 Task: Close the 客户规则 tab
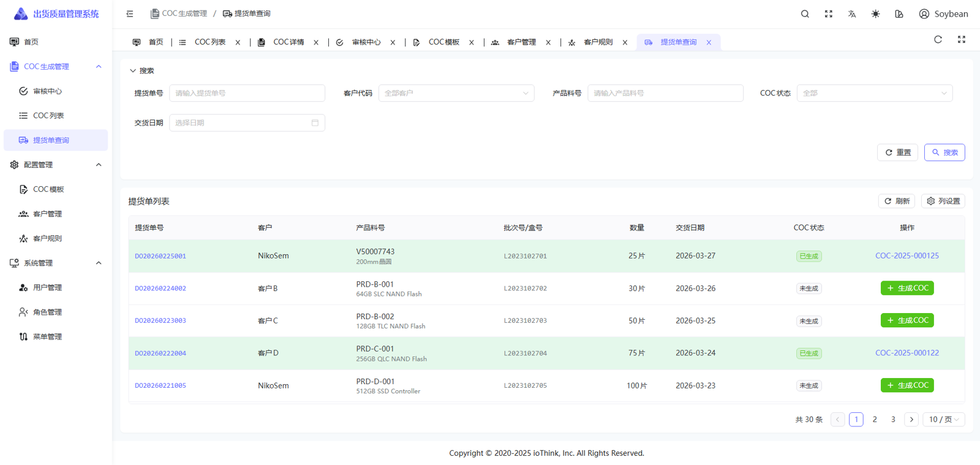point(625,42)
